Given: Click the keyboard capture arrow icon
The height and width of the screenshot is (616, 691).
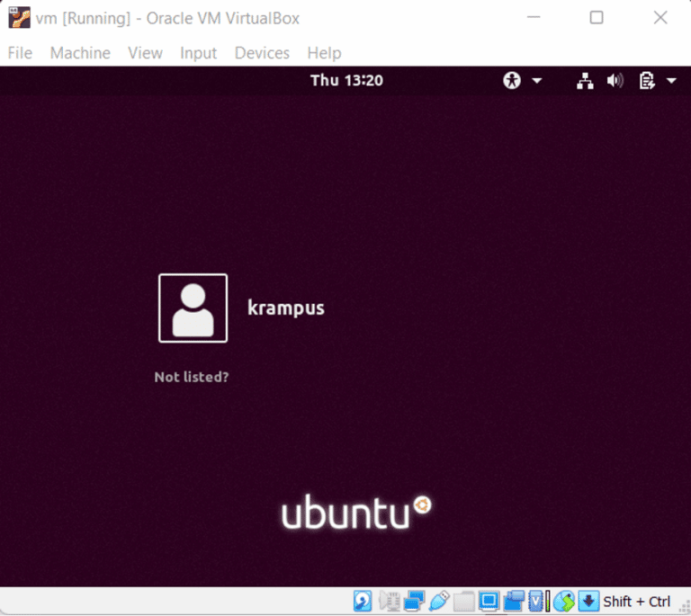Looking at the screenshot, I should (x=588, y=601).
